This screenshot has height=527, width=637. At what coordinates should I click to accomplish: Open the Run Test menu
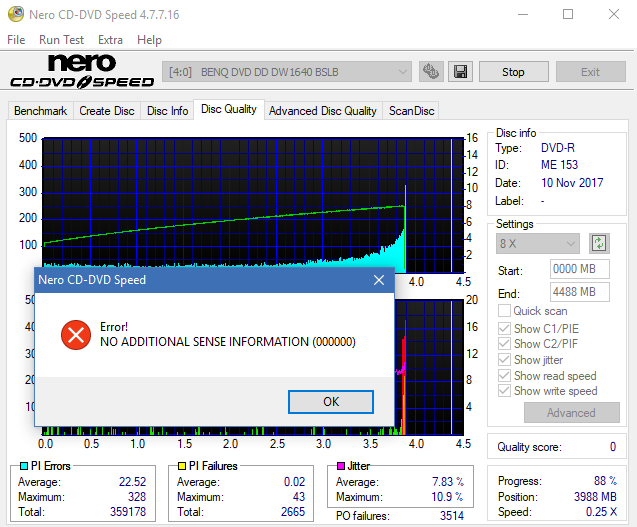pos(61,40)
